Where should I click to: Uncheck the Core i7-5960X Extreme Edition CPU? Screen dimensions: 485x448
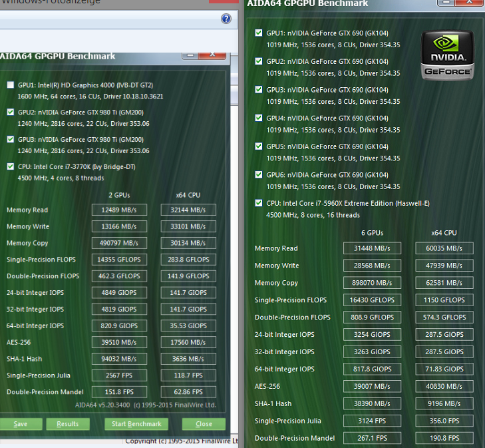point(259,203)
